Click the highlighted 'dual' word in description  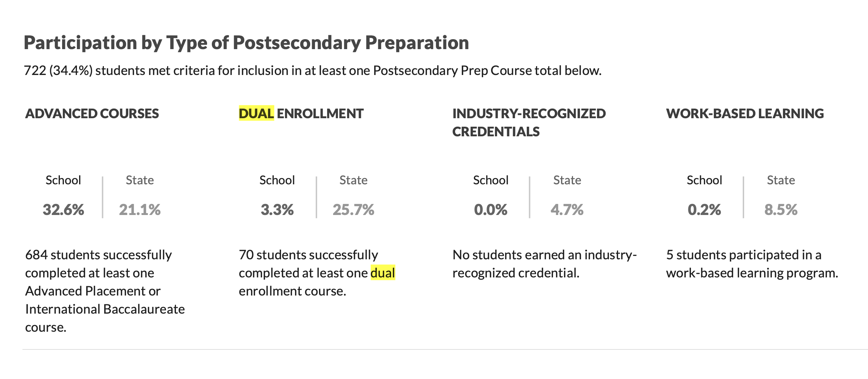pyautogui.click(x=383, y=273)
